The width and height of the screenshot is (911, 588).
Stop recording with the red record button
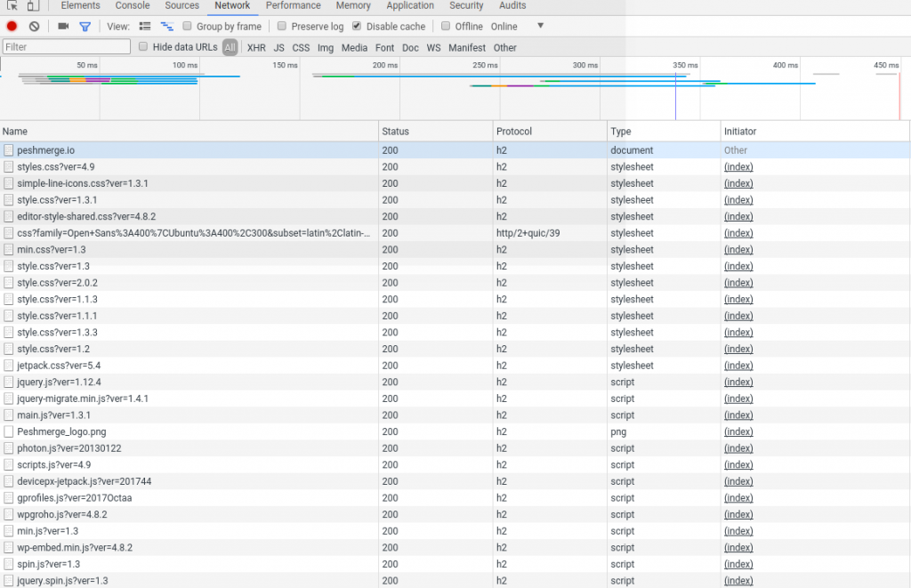pyautogui.click(x=12, y=26)
